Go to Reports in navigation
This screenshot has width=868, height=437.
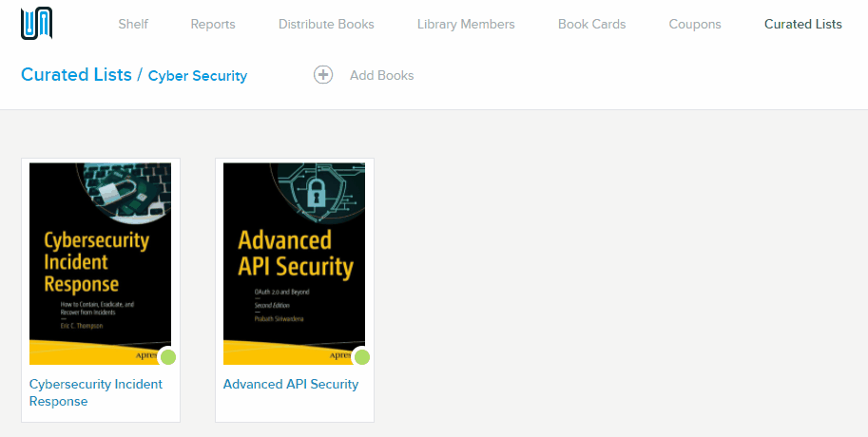213,25
